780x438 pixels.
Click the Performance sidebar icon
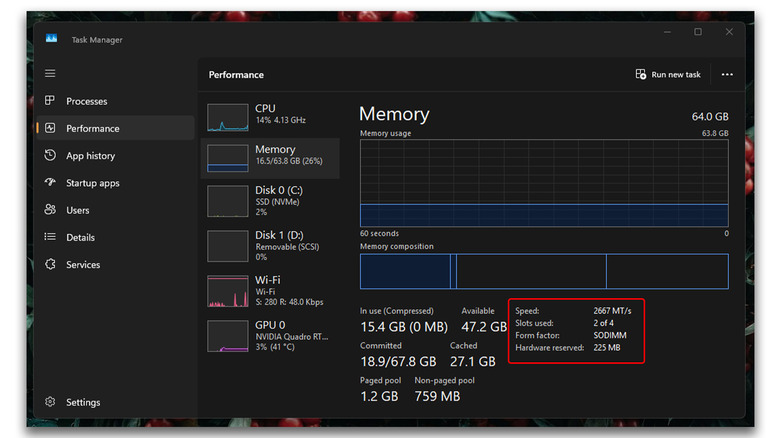point(50,128)
